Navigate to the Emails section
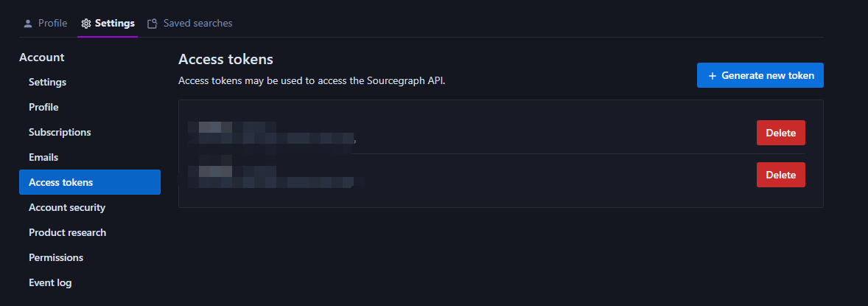The width and height of the screenshot is (868, 306). [43, 157]
